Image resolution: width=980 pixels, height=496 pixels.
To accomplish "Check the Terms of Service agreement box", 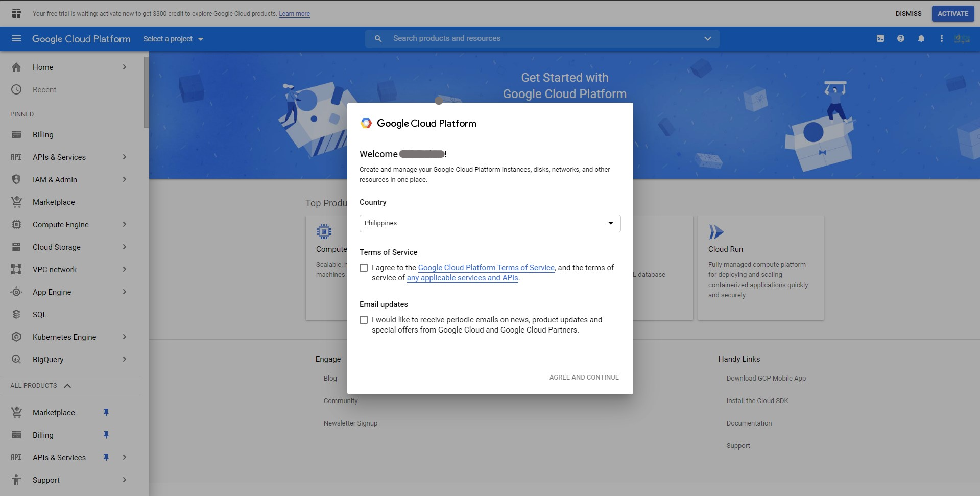I will click(364, 268).
